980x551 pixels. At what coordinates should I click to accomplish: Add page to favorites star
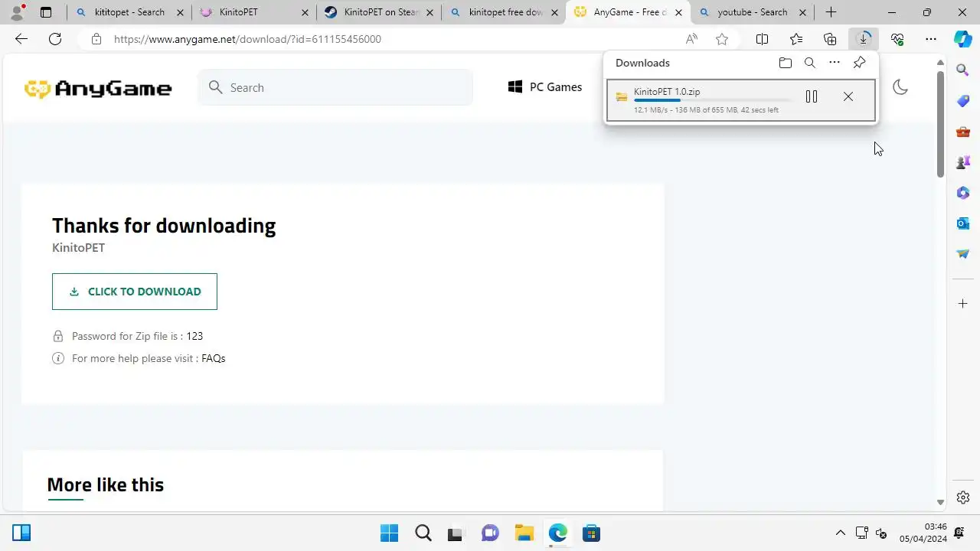tap(721, 39)
